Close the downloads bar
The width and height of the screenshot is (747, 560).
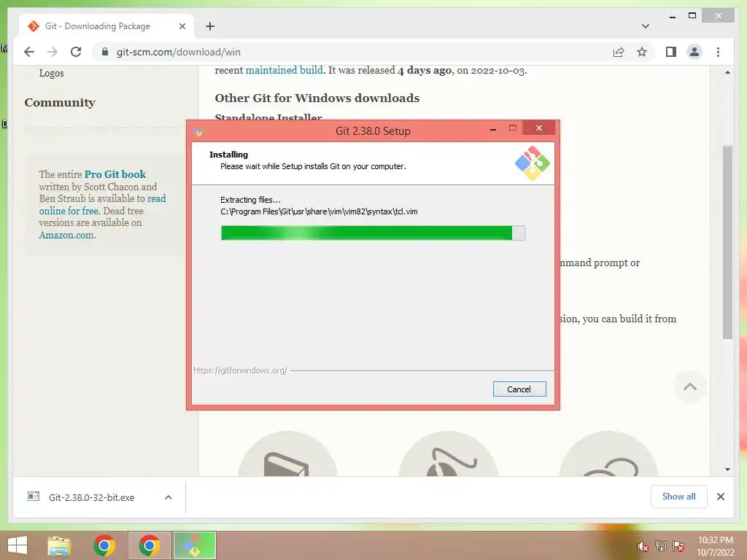click(x=720, y=497)
